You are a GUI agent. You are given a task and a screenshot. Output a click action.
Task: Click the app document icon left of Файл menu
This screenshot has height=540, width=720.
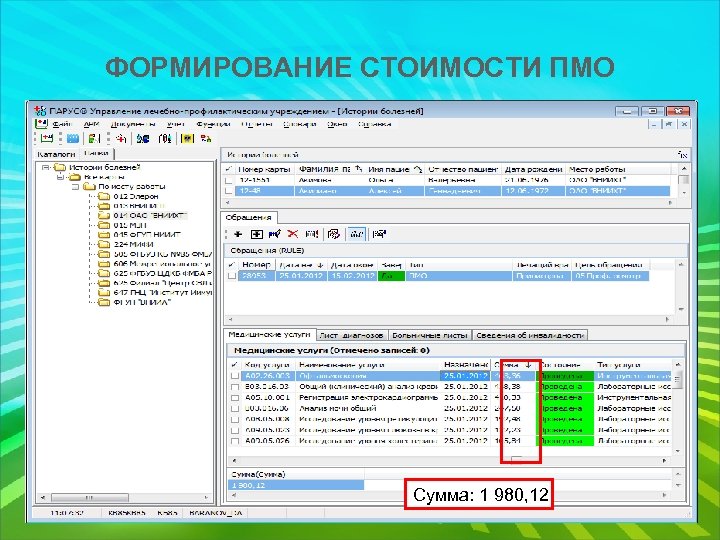coord(41,124)
